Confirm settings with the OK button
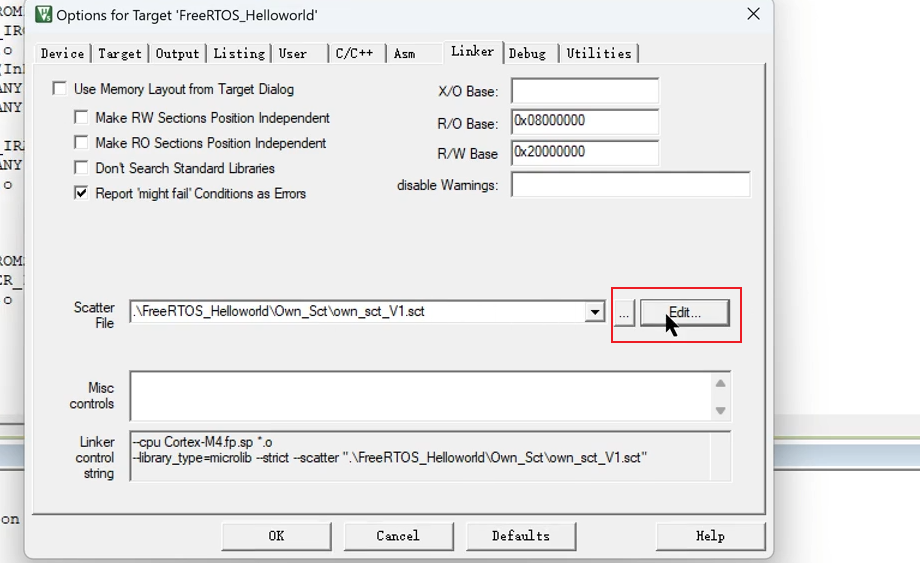This screenshot has width=920, height=563. tap(276, 536)
